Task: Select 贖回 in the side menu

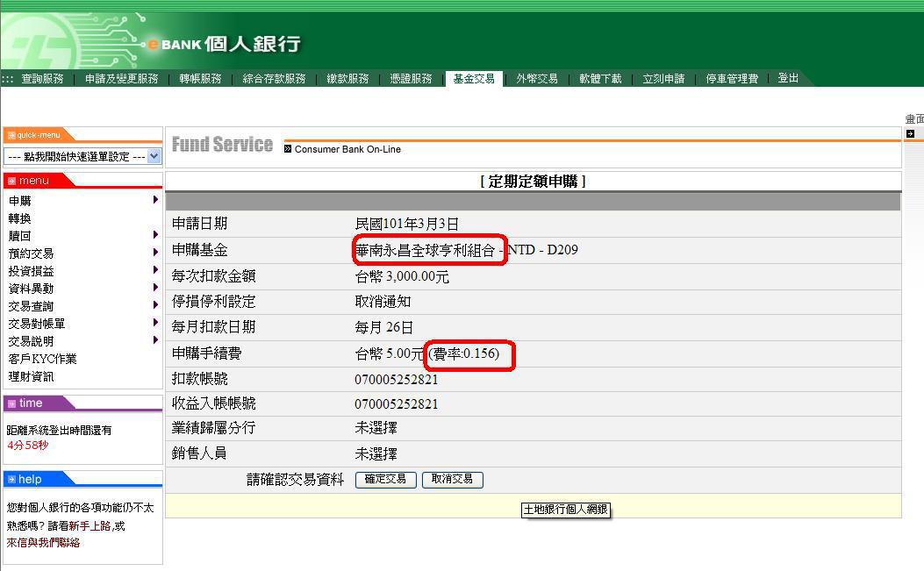Action: click(x=19, y=236)
